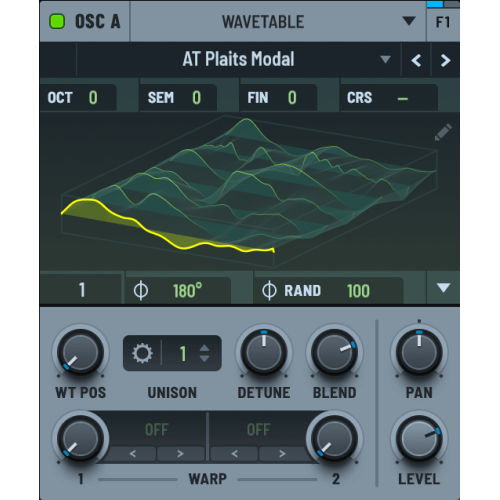This screenshot has height=500, width=500.
Task: Click the SEM semitone value field
Action: click(178, 98)
